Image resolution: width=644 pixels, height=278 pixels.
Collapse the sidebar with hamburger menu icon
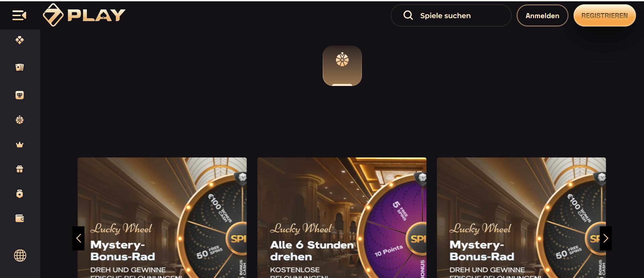tap(19, 15)
